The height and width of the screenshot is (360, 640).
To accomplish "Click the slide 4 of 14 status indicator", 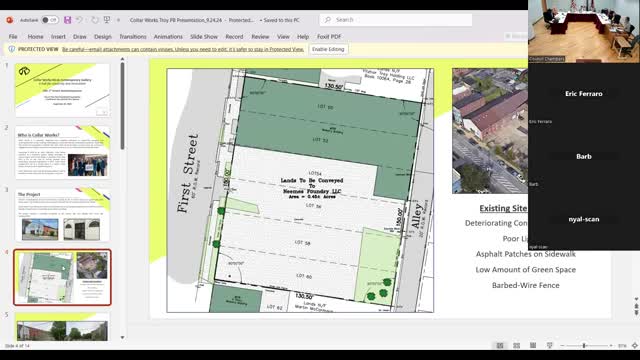I will (17, 346).
